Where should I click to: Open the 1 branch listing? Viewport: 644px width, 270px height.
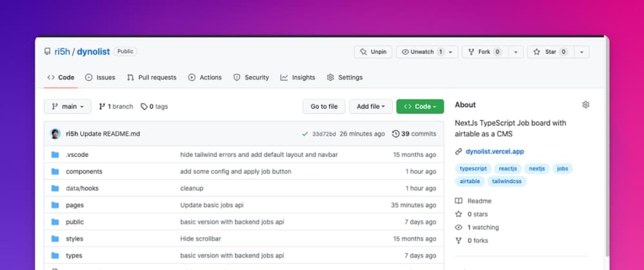(116, 107)
